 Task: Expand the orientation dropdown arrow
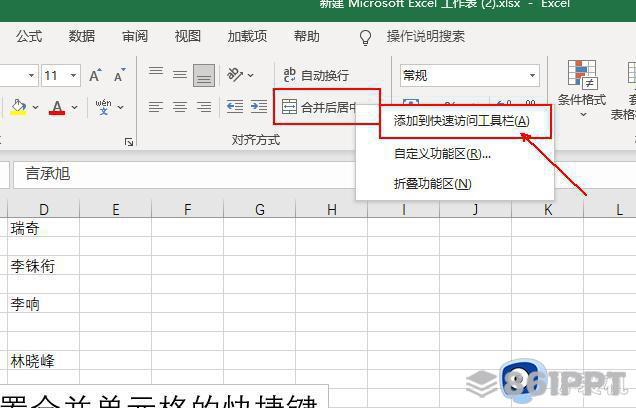tap(251, 75)
